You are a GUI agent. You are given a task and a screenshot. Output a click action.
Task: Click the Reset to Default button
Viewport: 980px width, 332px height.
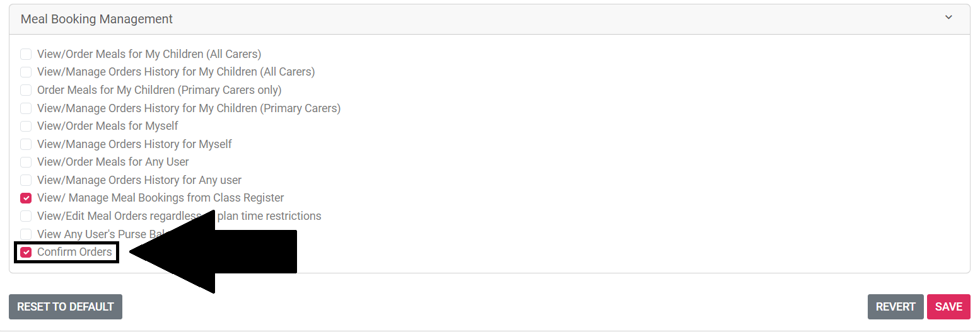pyautogui.click(x=66, y=307)
